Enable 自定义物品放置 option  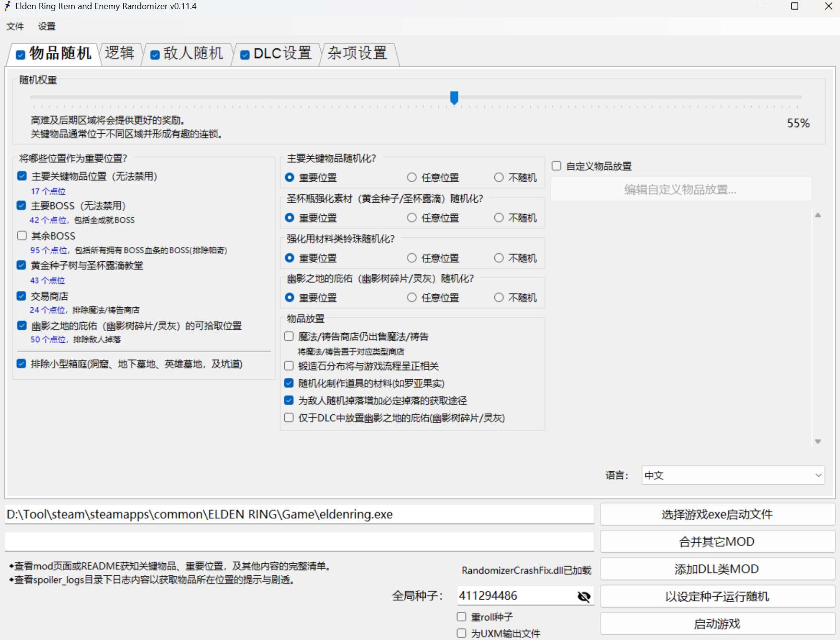(556, 165)
